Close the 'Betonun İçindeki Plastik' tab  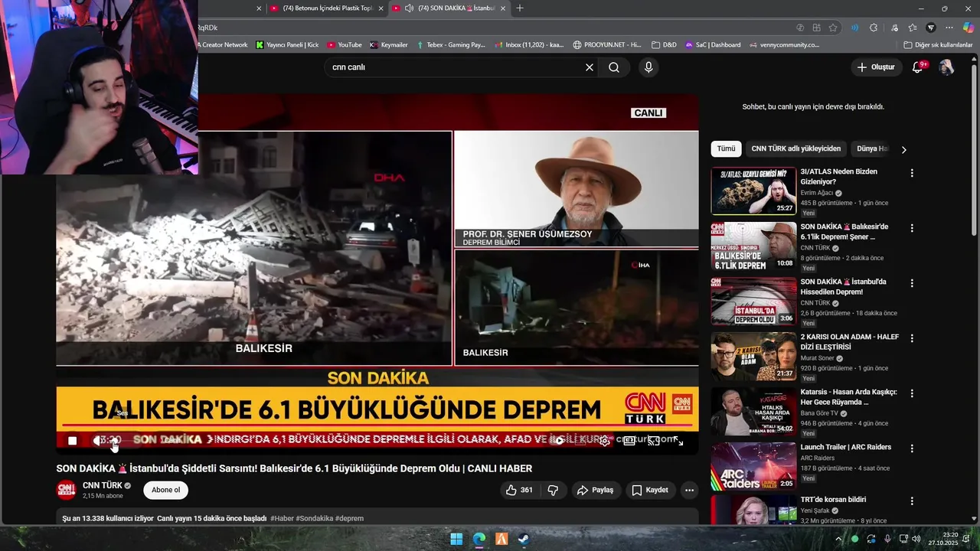pos(381,8)
